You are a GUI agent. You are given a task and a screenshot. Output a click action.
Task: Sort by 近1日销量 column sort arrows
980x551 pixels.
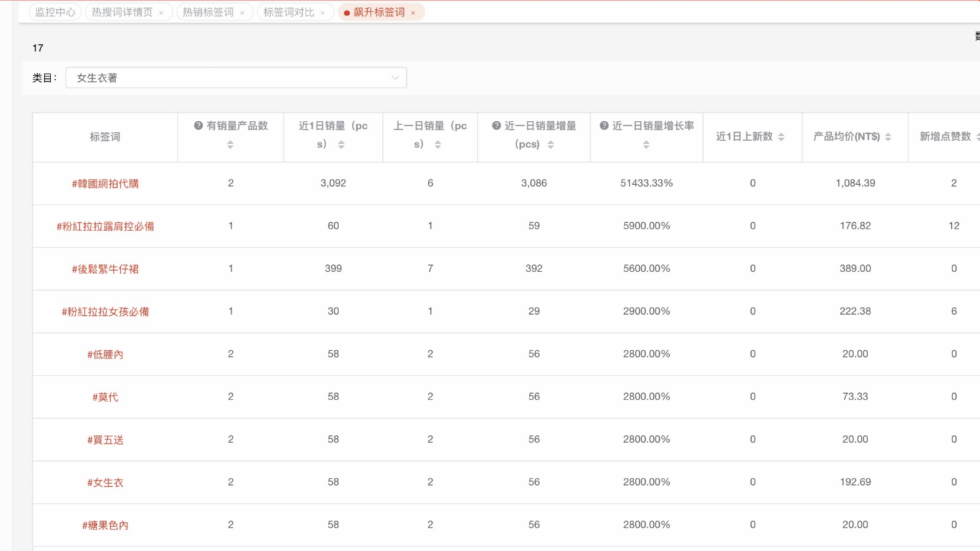[341, 144]
